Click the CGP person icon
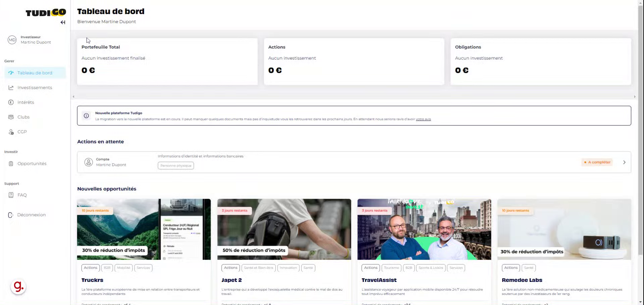The height and width of the screenshot is (305, 644). pos(11,132)
